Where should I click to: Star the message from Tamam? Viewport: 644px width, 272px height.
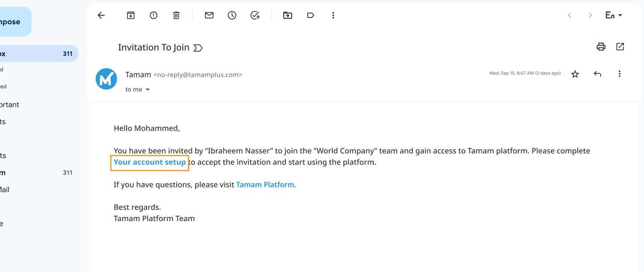click(x=575, y=74)
